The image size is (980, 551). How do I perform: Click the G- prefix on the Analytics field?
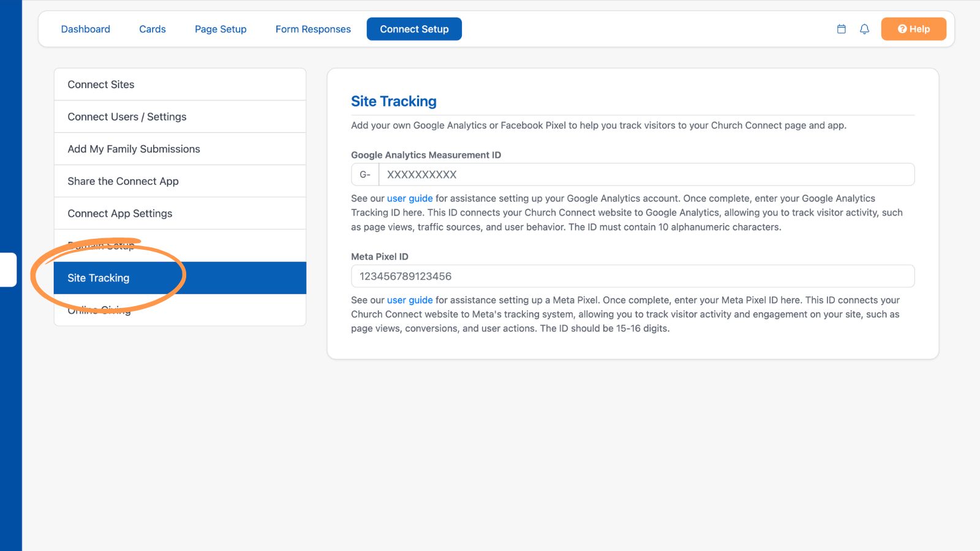[x=365, y=174]
